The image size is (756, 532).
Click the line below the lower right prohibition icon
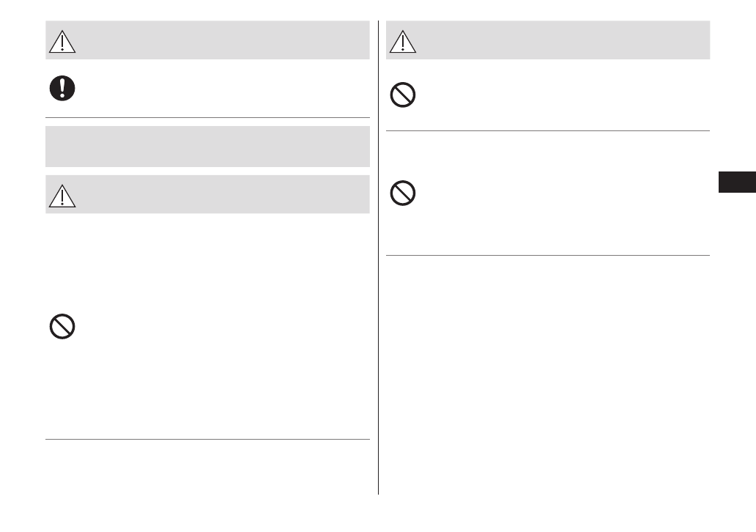coord(548,256)
